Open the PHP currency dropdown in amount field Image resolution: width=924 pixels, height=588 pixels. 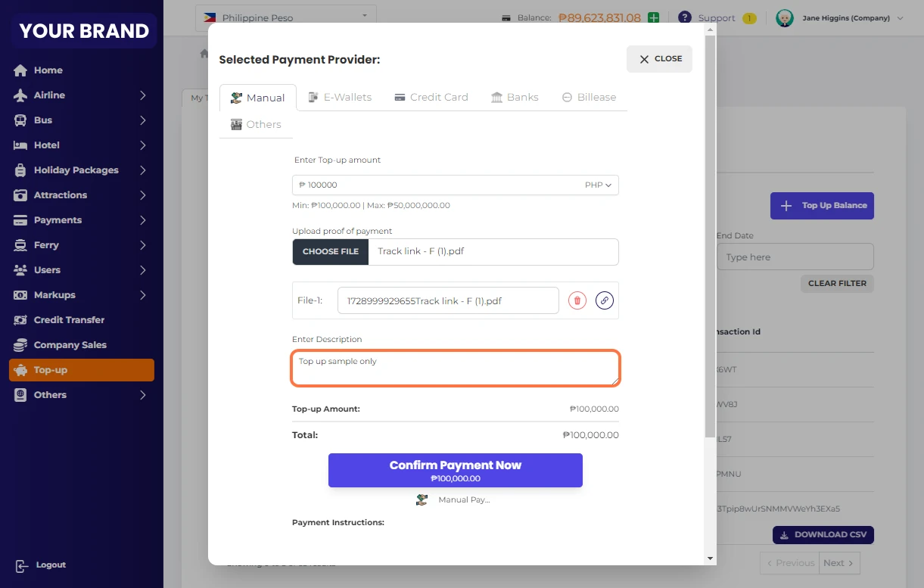point(598,185)
